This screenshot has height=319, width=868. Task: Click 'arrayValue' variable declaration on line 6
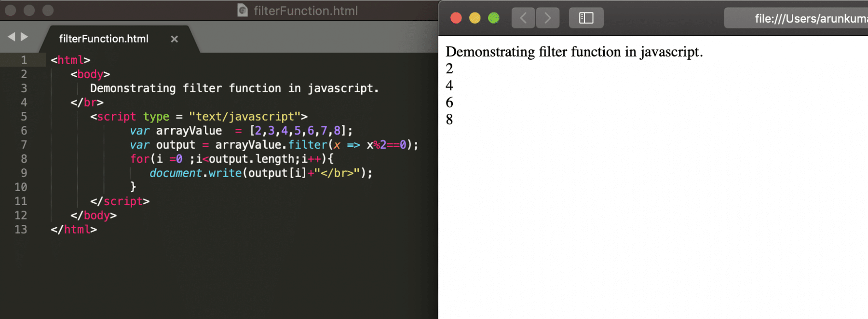[x=189, y=131]
